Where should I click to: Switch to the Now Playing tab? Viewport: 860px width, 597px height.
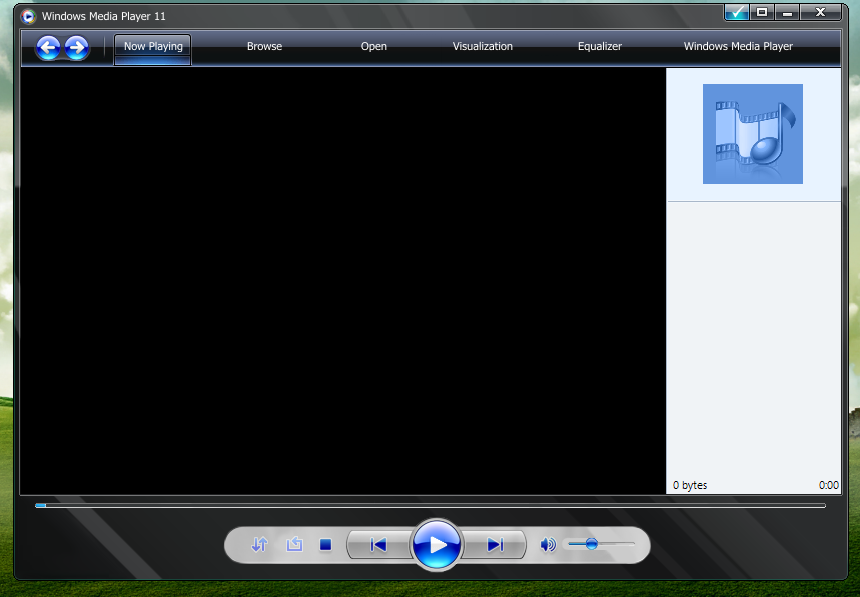click(153, 47)
